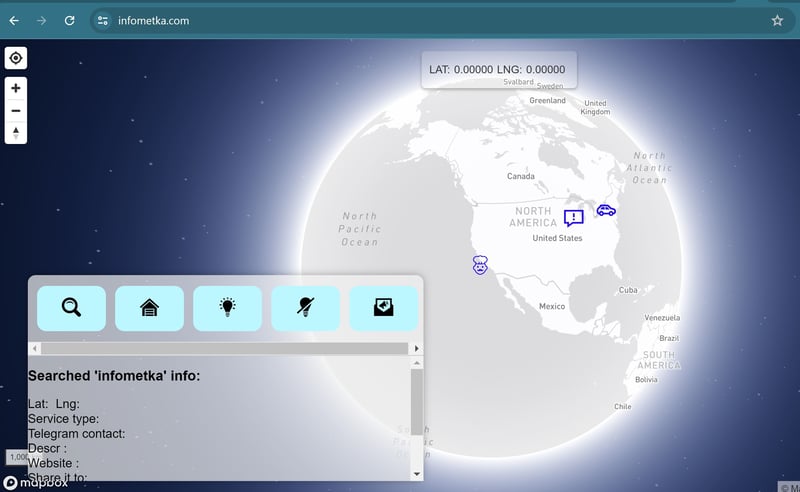Click the info panel vertical scroll thumb
The image size is (800, 492).
point(417,402)
